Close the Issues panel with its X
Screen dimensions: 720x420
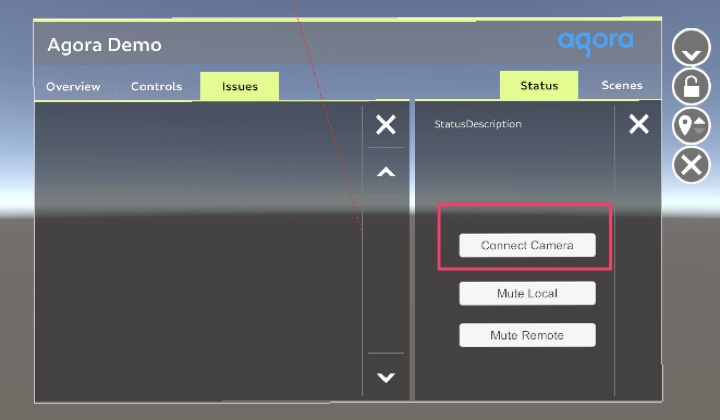[x=386, y=125]
